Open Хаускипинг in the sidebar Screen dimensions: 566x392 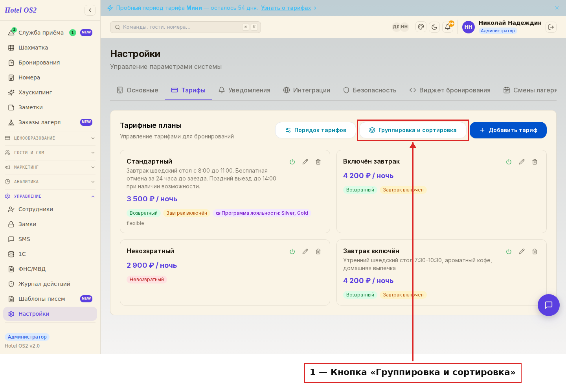(x=50, y=92)
